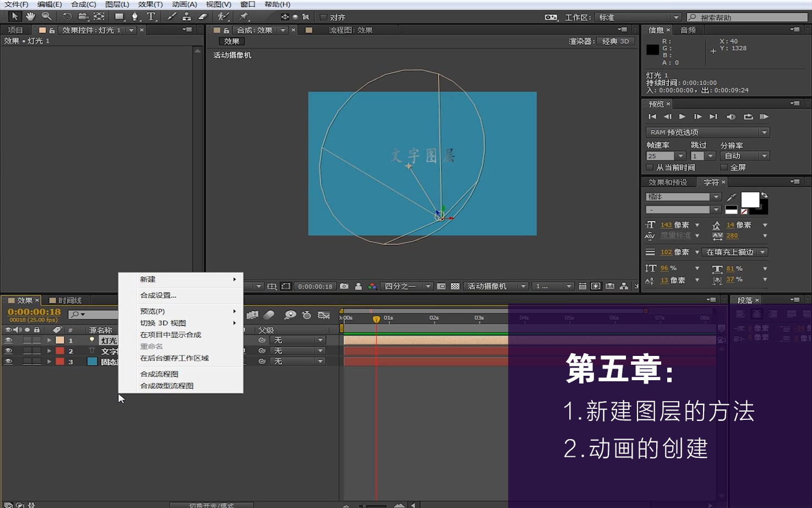
Task: Jump to last frame in Preview panel
Action: [713, 117]
